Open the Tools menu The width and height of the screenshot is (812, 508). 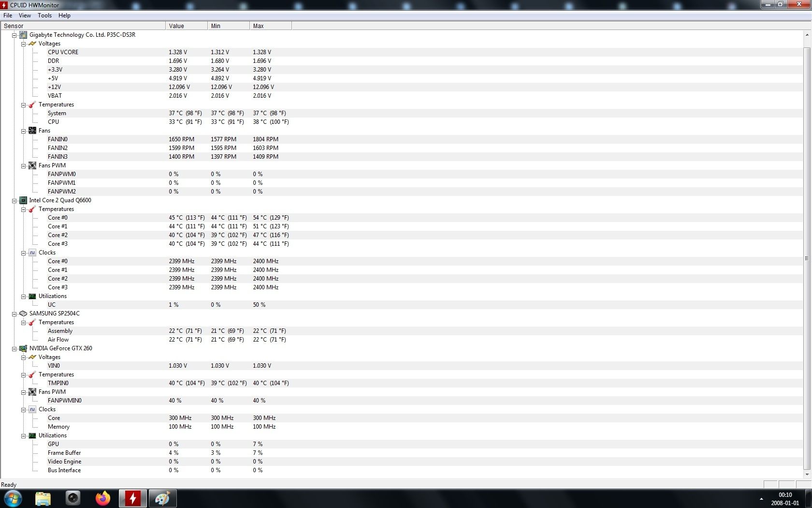tap(45, 15)
